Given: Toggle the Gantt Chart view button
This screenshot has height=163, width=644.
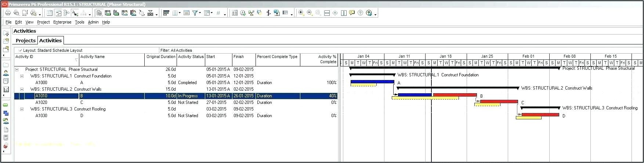Looking at the screenshot, I should pos(58,13).
